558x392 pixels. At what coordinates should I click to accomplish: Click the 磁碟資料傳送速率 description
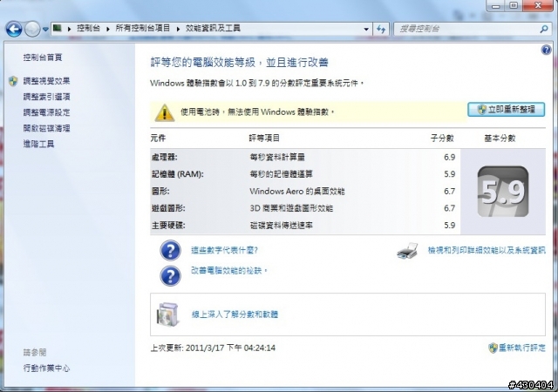pyautogui.click(x=281, y=225)
